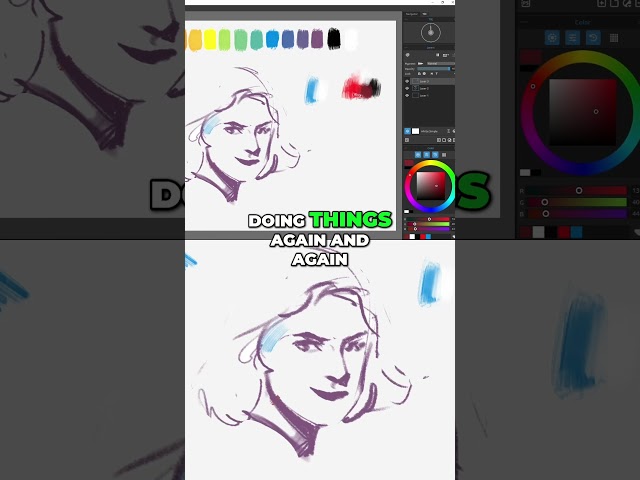Click the black paint stroke at canvas top
The width and height of the screenshot is (640, 480).
(x=334, y=39)
